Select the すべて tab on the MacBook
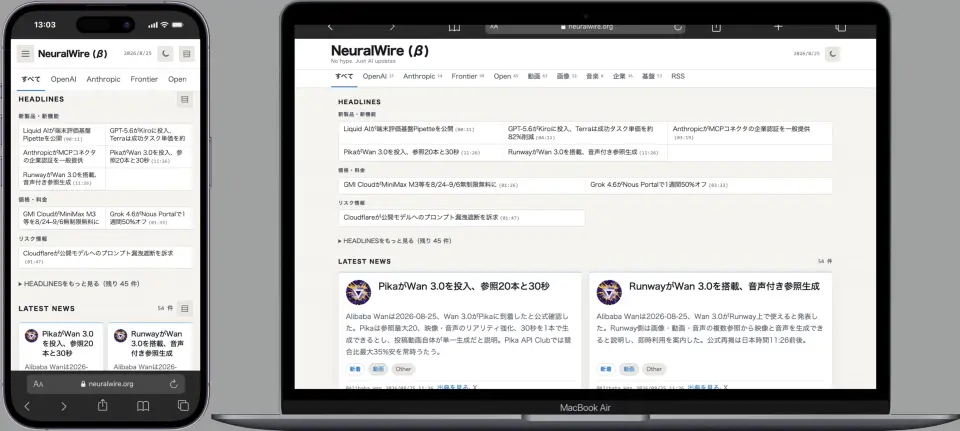 (344, 77)
